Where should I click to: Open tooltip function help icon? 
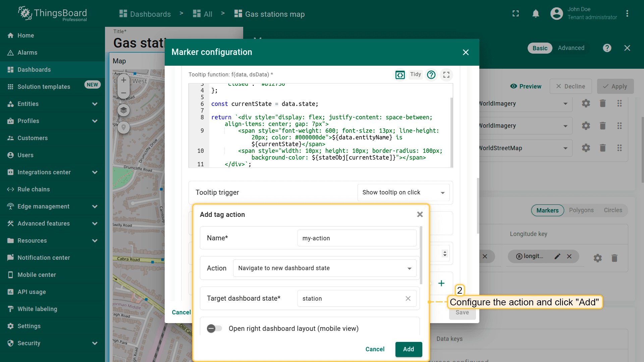pos(431,75)
